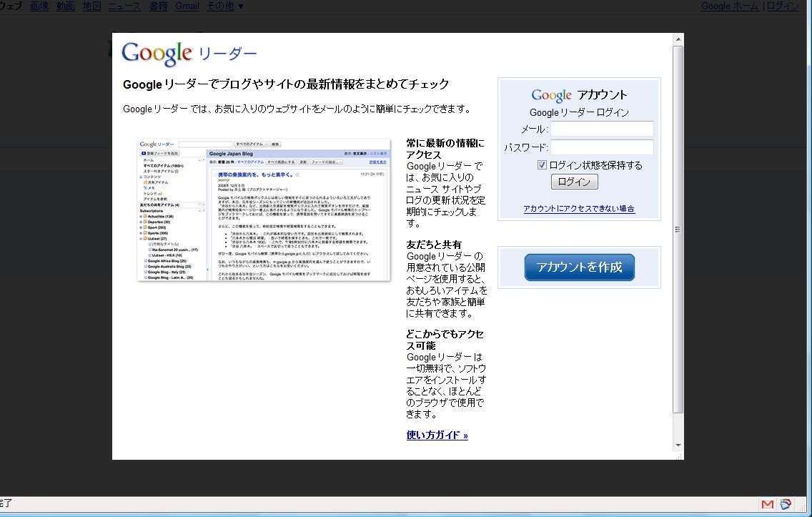Click the heading 友だちと共有
Image resolution: width=812 pixels, height=517 pixels.
click(x=433, y=245)
